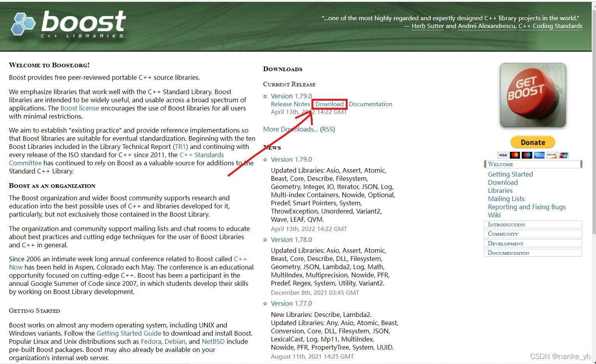Image resolution: width=596 pixels, height=364 pixels.
Task: Expand the Documentation sidebar section
Action: pos(533,253)
